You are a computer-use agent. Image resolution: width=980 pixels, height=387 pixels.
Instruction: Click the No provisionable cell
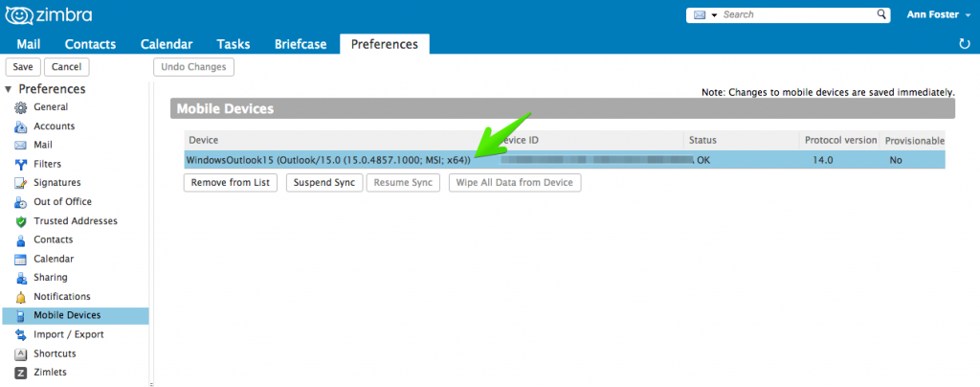pos(896,160)
